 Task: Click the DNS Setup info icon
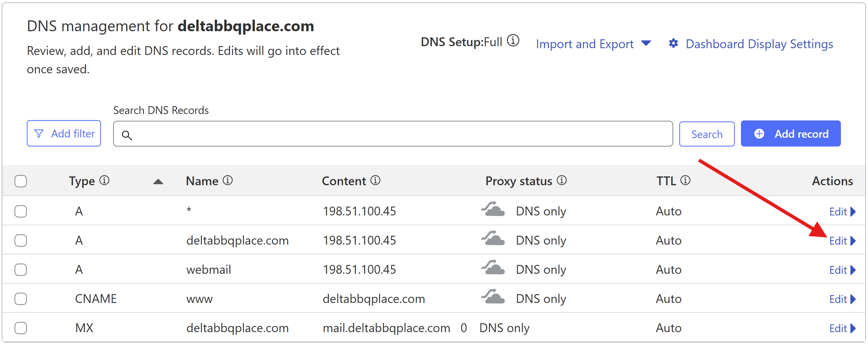click(x=513, y=40)
